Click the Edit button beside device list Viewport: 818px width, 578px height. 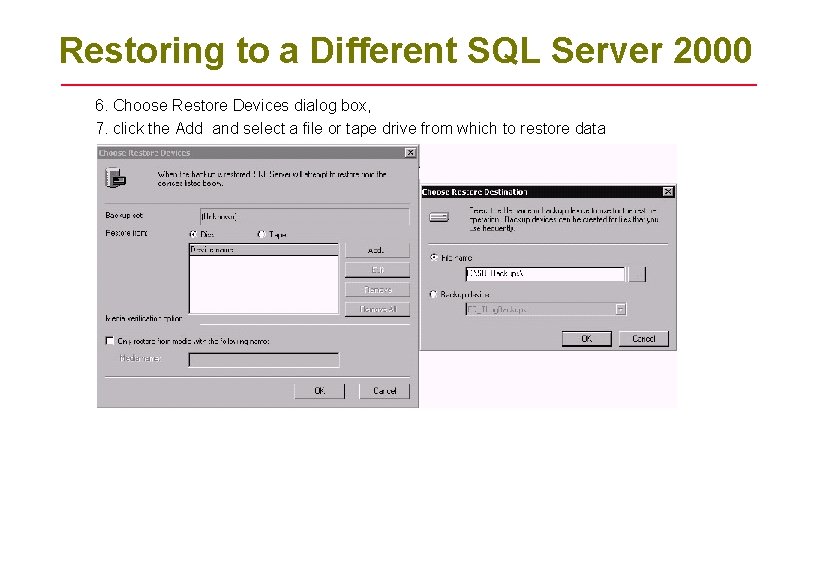click(x=377, y=270)
